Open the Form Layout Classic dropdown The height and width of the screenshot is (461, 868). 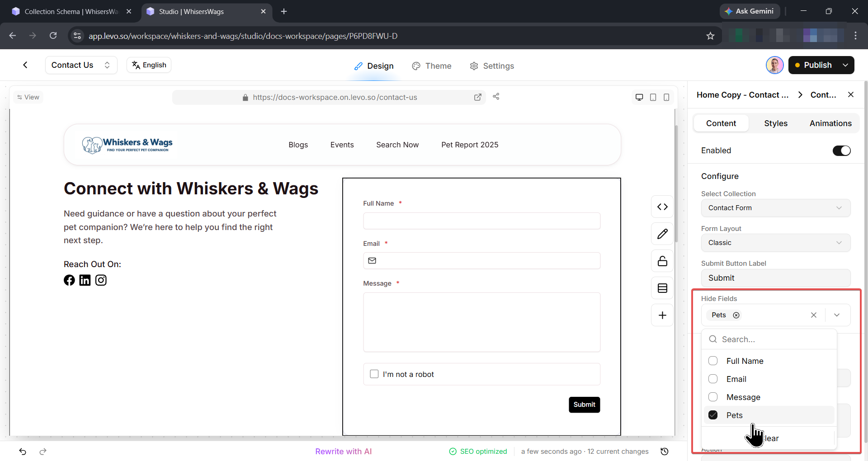pos(775,243)
